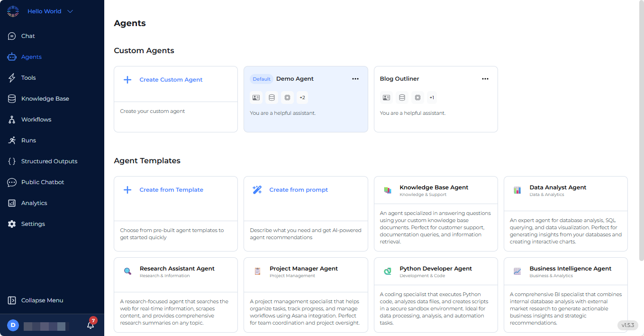Click the Project Manager clipboard icon
Screen dimensions: 644x336
tap(257, 271)
